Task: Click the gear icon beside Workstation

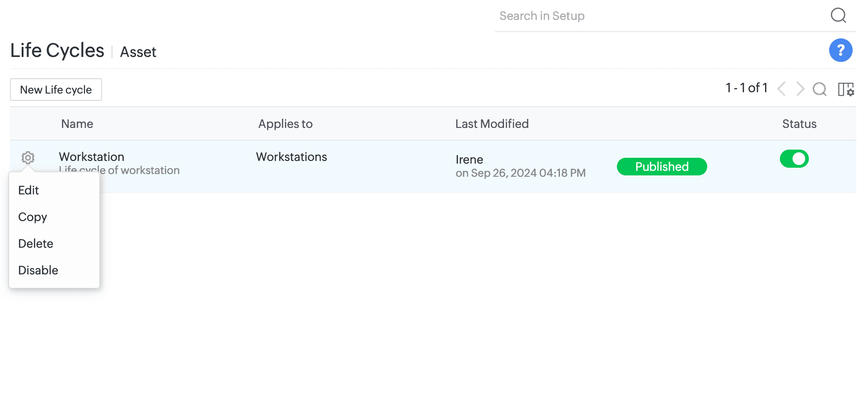Action: coord(28,158)
